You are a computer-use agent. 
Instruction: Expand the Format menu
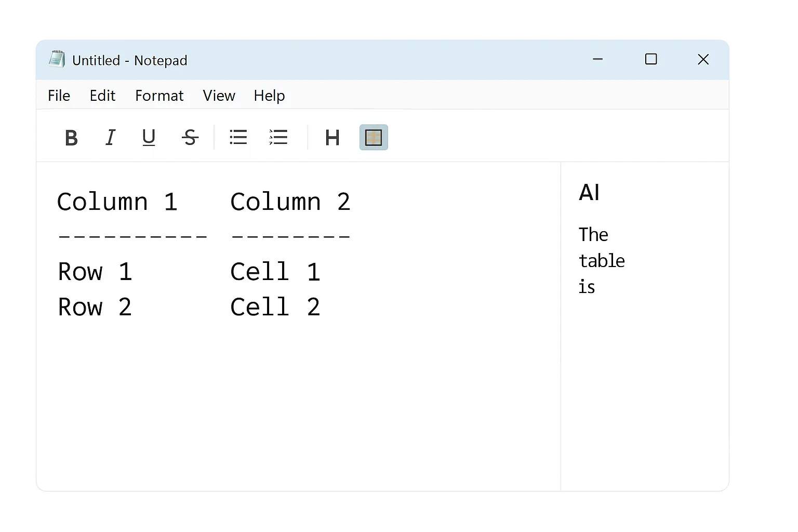[x=159, y=96]
